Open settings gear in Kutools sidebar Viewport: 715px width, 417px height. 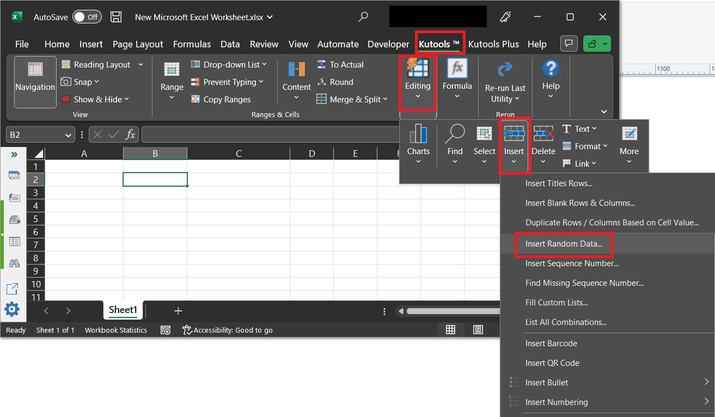[13, 309]
